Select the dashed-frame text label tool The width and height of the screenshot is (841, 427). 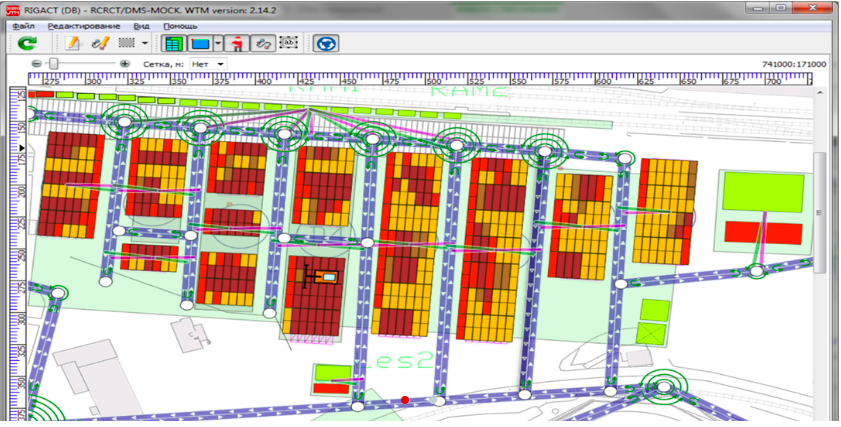tap(289, 44)
